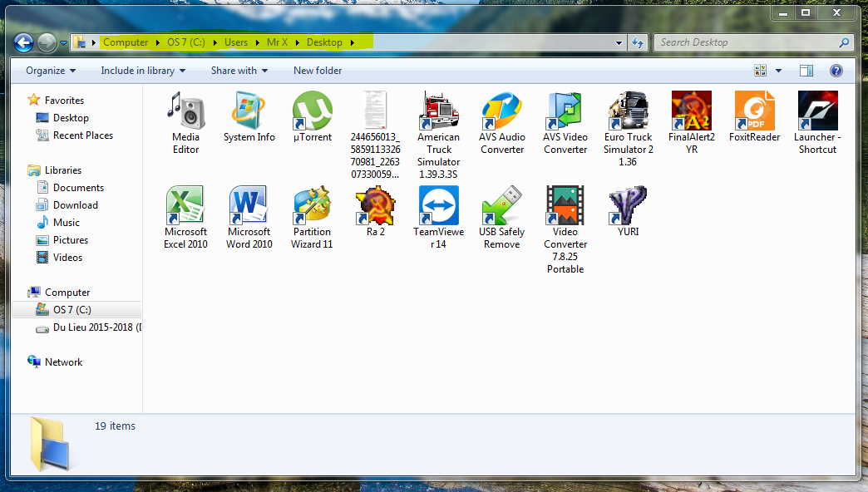Open Windows Help with question mark icon
868x492 pixels.
(836, 71)
